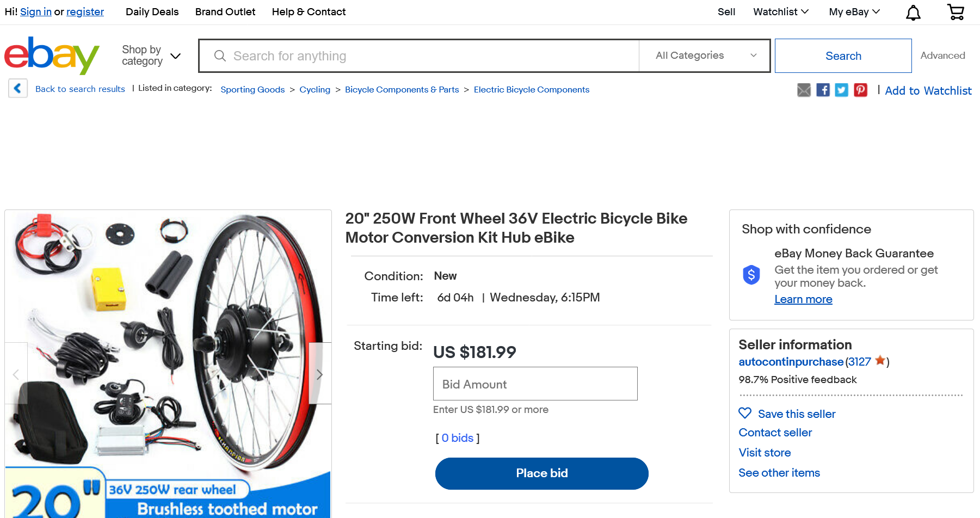
Task: Open the shopping cart
Action: tap(956, 12)
